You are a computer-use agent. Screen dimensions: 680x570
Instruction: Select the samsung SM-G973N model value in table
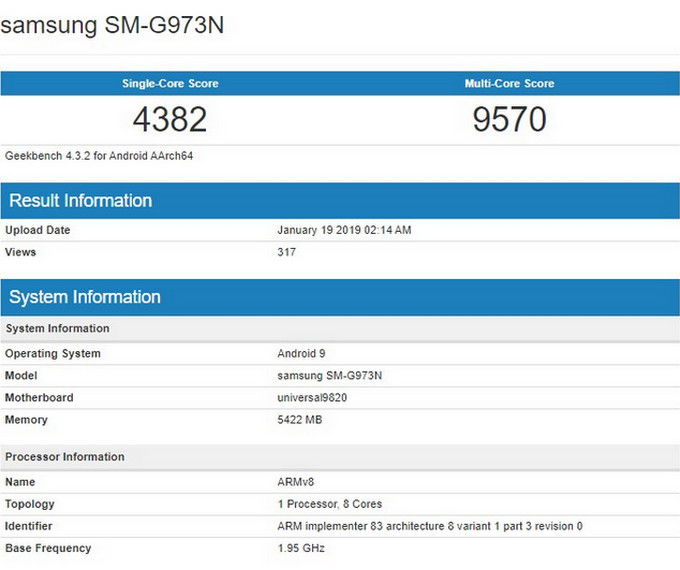coord(330,376)
